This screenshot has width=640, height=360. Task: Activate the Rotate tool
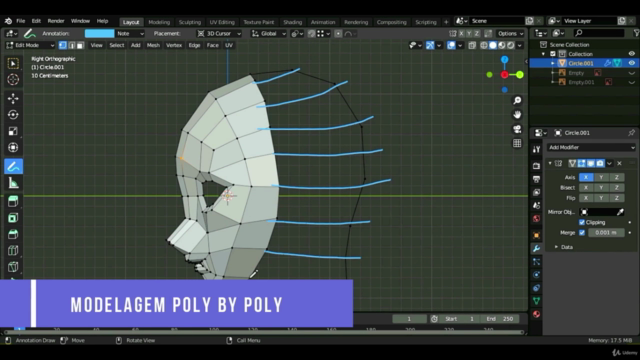pyautogui.click(x=13, y=115)
